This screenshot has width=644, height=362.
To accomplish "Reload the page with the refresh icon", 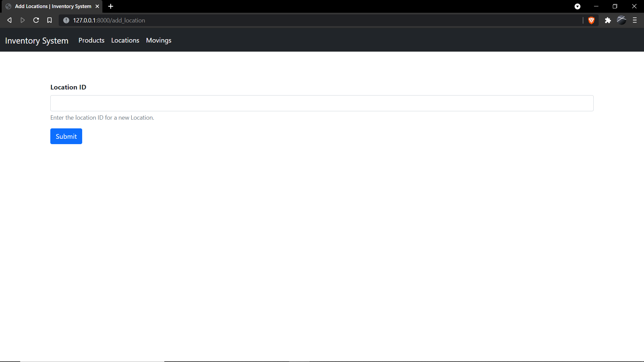I will [36, 20].
